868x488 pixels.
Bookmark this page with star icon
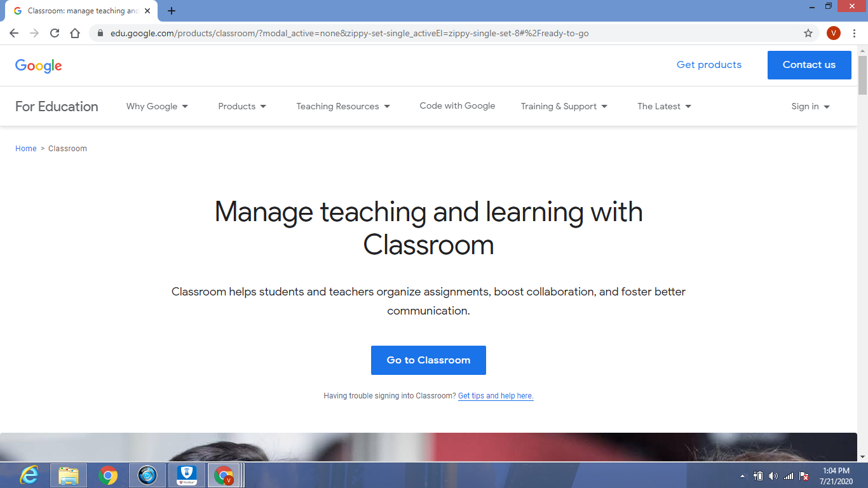(808, 33)
